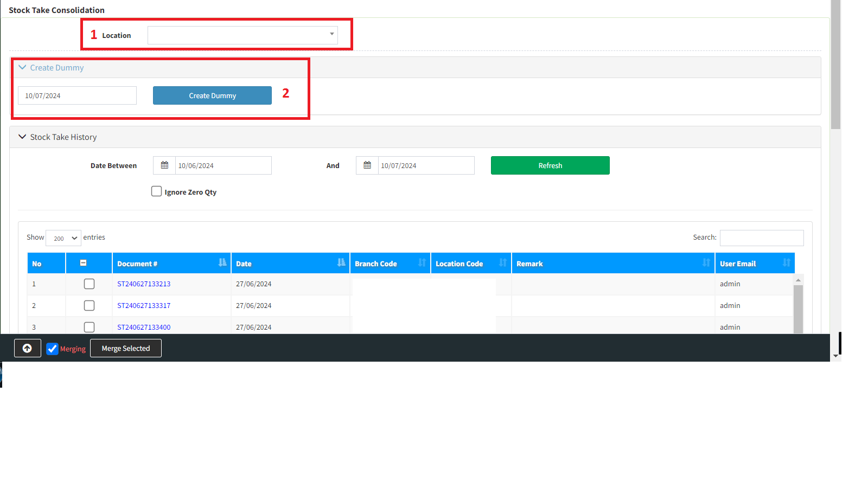This screenshot has height=488, width=868.
Task: Collapse the Stock Take History panel
Action: click(x=22, y=137)
